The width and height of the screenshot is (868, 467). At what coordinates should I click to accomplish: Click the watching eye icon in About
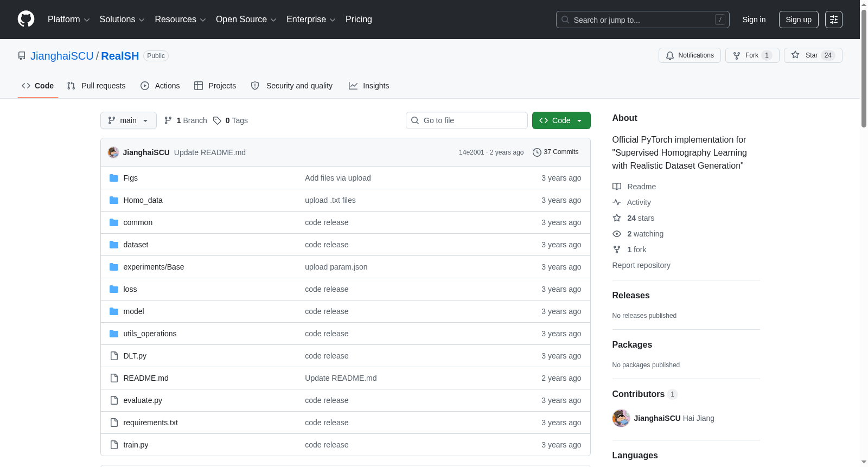[x=617, y=234]
